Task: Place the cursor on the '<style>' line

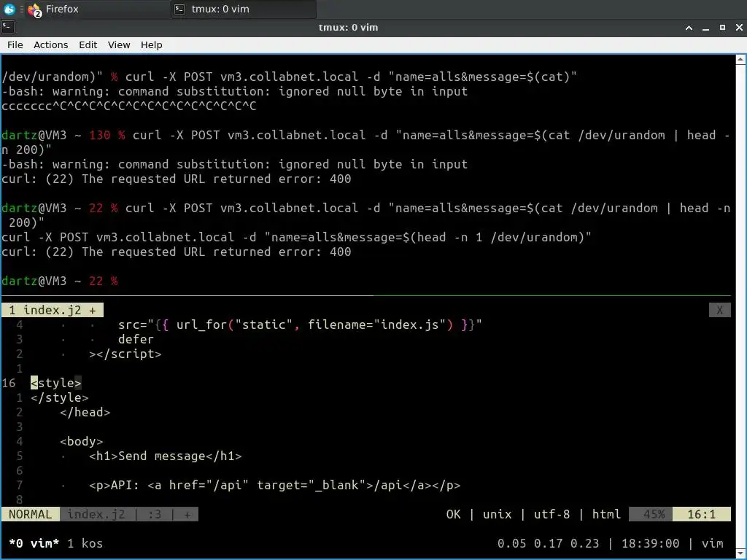Action: [x=56, y=383]
